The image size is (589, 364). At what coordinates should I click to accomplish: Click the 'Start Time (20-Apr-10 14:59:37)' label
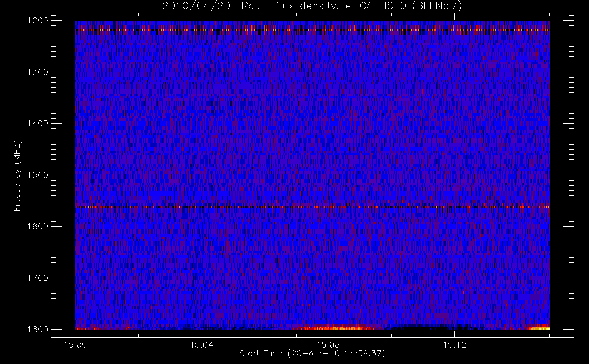312,353
